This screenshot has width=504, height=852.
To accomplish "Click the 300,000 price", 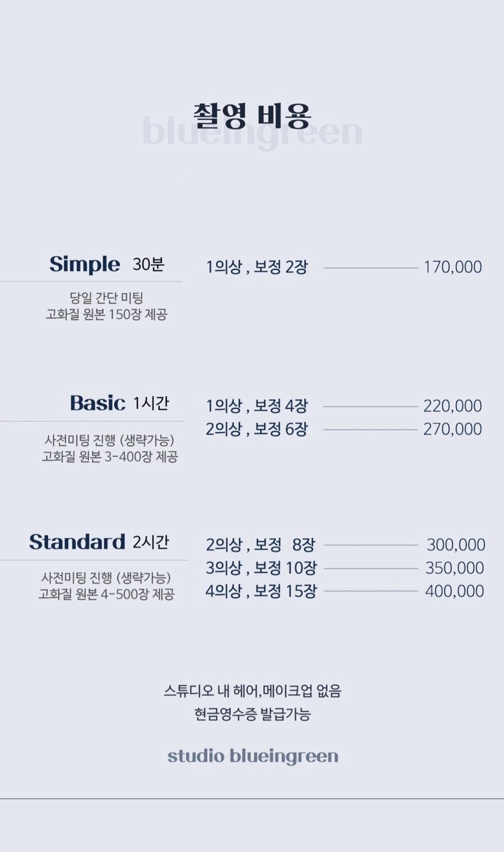I will 456,544.
